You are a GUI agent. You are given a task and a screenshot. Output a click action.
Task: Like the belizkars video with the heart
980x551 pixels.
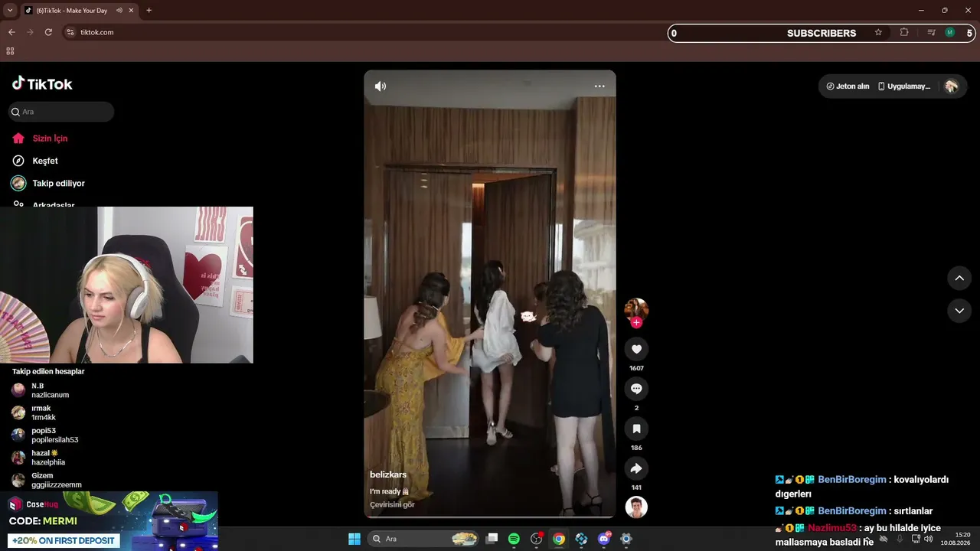(x=636, y=349)
